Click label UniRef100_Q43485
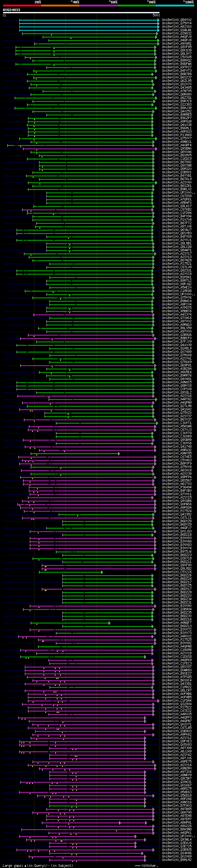The width and height of the screenshot is (197, 868). (x=177, y=88)
